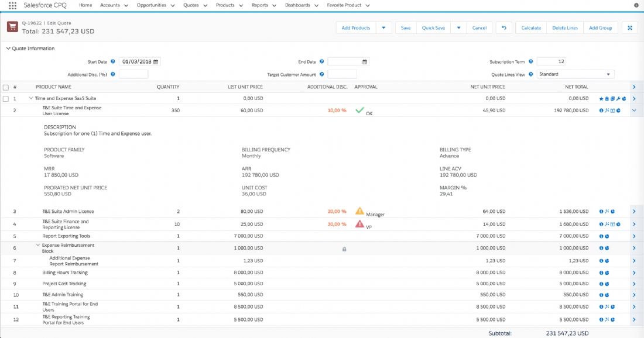Screen dimensions: 644x338
Task: Click the pie chart icon on Billing Hours Tracking row
Action: click(x=607, y=273)
